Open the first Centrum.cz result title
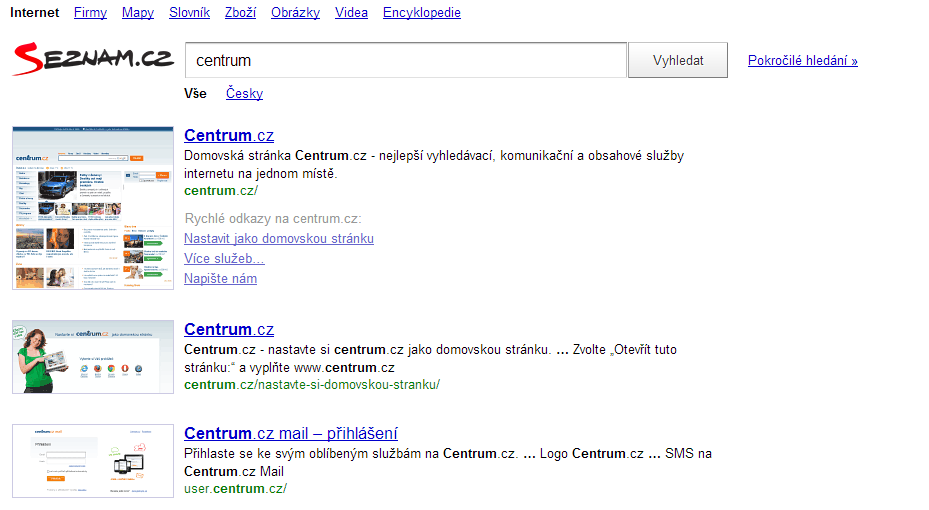929x510 pixels. click(x=229, y=135)
